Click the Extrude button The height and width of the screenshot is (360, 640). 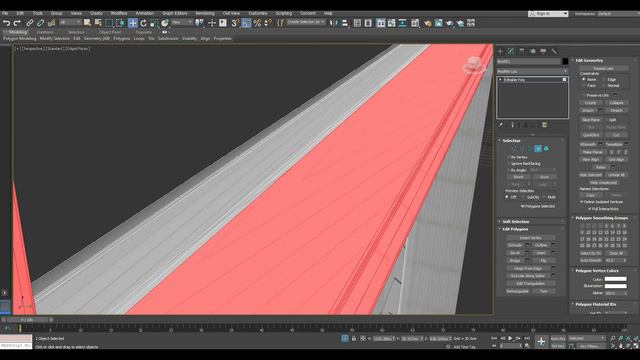pyautogui.click(x=515, y=245)
